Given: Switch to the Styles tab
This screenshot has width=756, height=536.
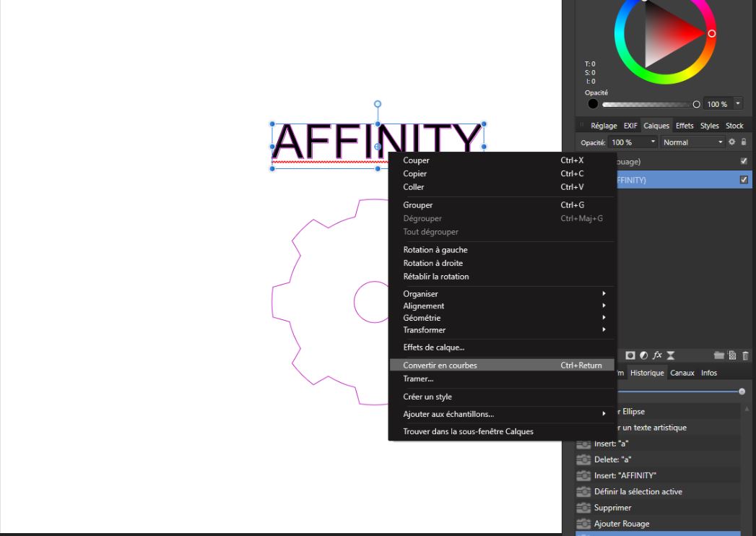Looking at the screenshot, I should (709, 126).
